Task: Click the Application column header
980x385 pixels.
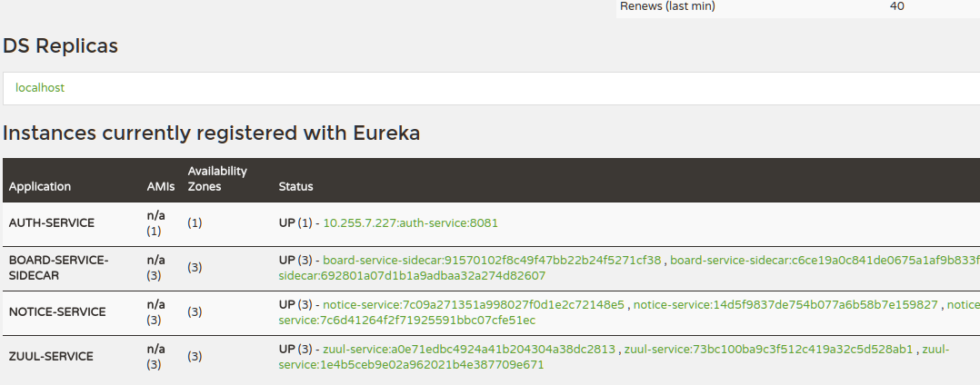Action: pos(40,186)
